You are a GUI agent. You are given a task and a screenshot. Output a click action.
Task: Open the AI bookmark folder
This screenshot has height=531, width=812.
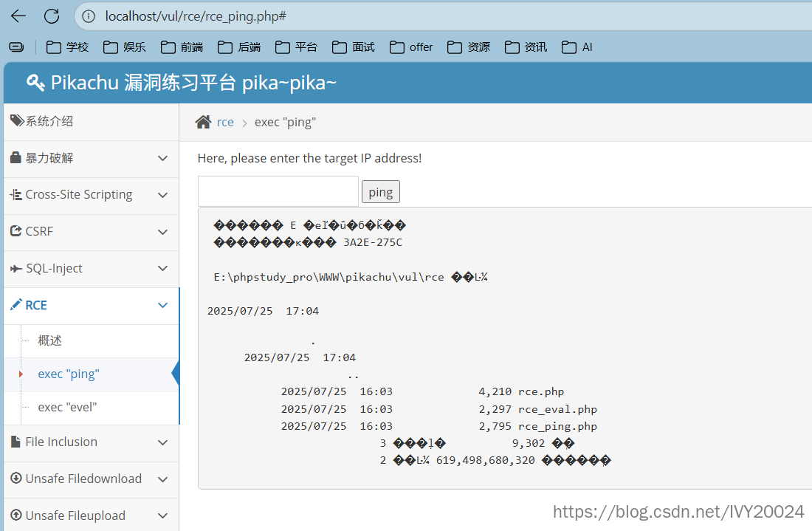click(x=577, y=47)
